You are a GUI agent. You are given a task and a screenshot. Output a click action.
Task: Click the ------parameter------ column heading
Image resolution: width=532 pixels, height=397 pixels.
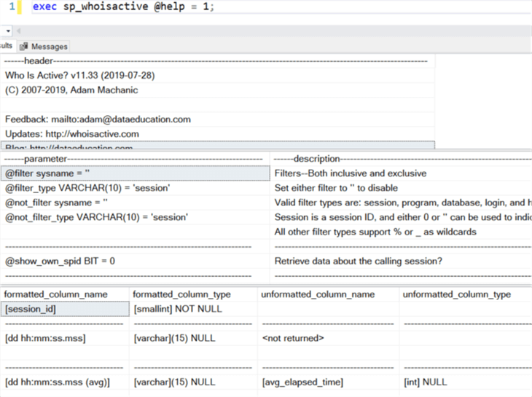(x=136, y=159)
